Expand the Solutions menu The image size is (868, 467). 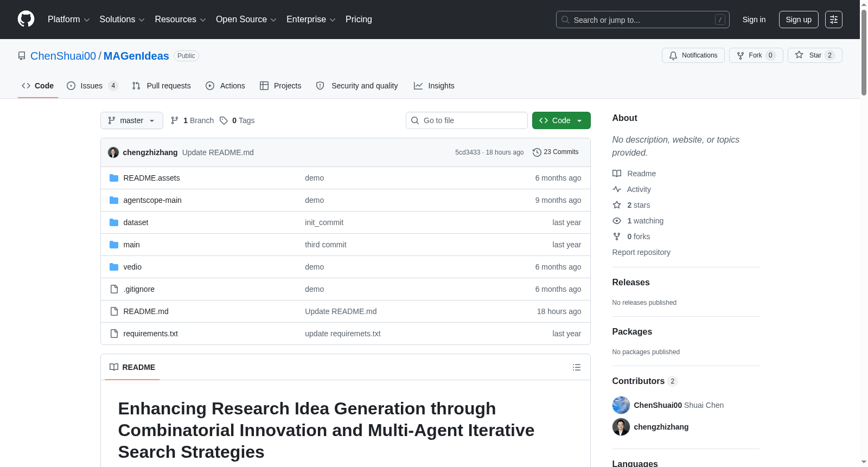(x=122, y=20)
